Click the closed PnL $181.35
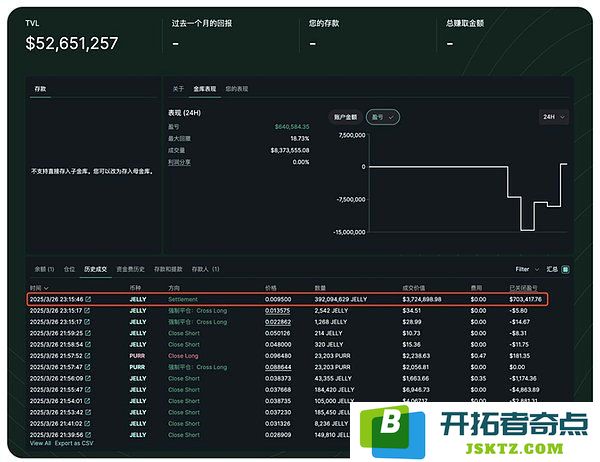Viewport: 600px width, 462px height. (x=520, y=356)
